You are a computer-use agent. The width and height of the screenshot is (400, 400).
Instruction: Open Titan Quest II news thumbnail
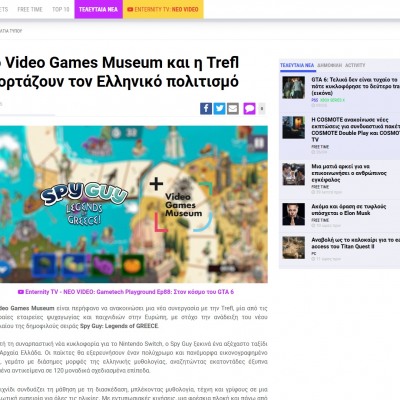click(294, 248)
